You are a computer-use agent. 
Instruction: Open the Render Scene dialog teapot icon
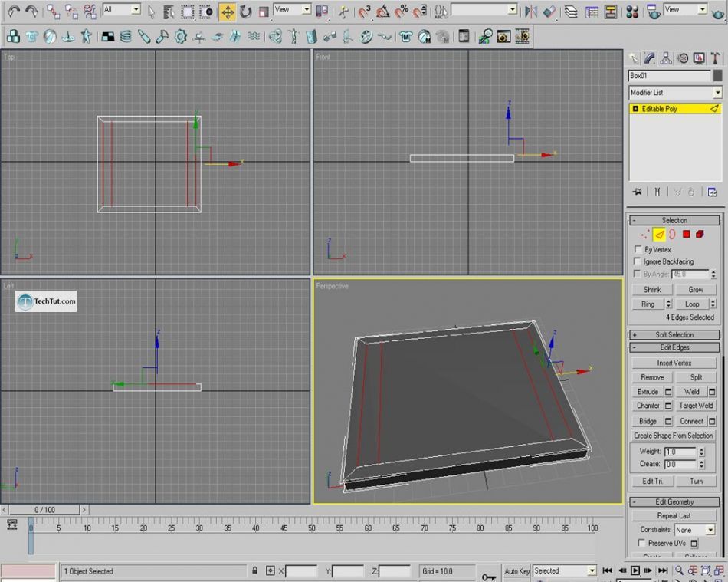[x=653, y=12]
